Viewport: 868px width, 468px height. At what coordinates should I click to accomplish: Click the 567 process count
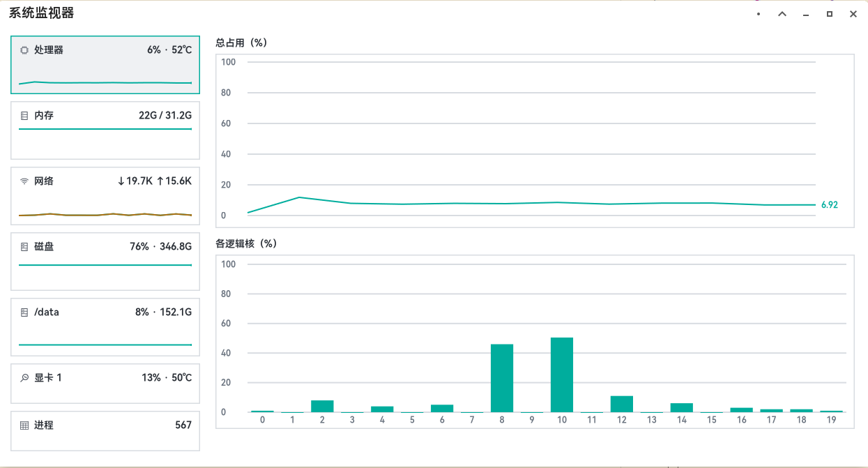(x=183, y=425)
